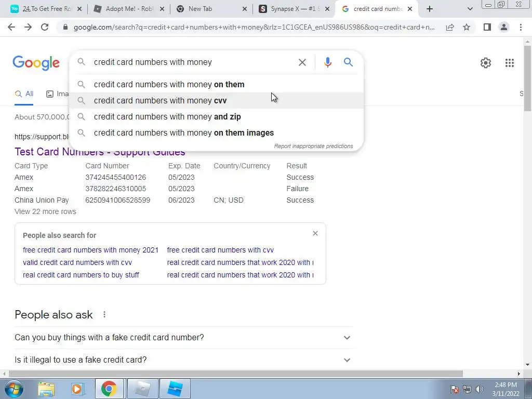
Task: Expand 'Can you buy things with a fake credit card number?'
Action: point(183,338)
